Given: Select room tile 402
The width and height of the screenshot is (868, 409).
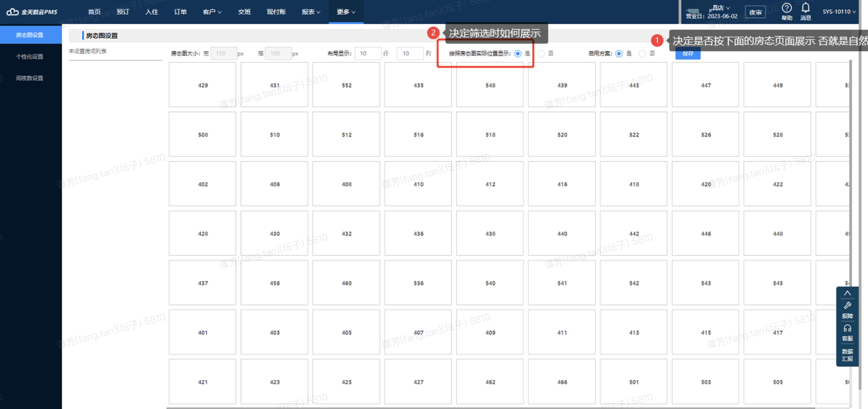Looking at the screenshot, I should (202, 184).
